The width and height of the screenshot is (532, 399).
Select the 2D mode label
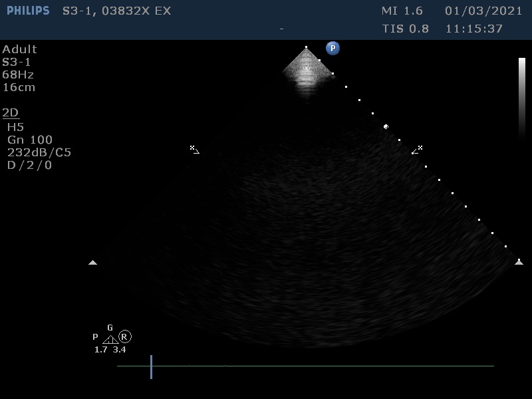[x=9, y=113]
